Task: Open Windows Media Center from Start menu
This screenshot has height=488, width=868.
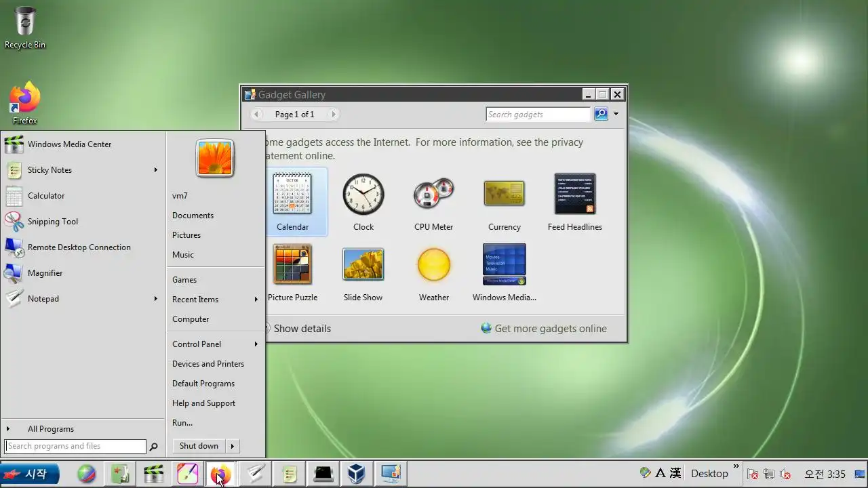Action: [x=83, y=144]
